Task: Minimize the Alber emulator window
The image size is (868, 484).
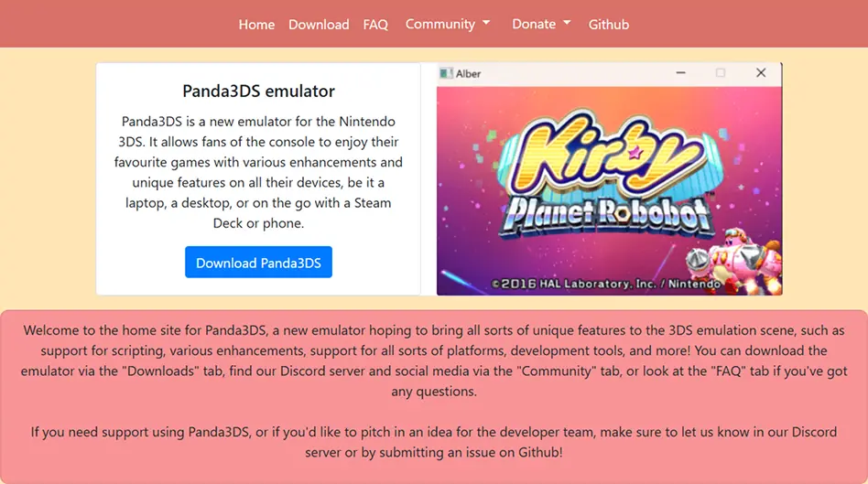Action: tap(681, 72)
